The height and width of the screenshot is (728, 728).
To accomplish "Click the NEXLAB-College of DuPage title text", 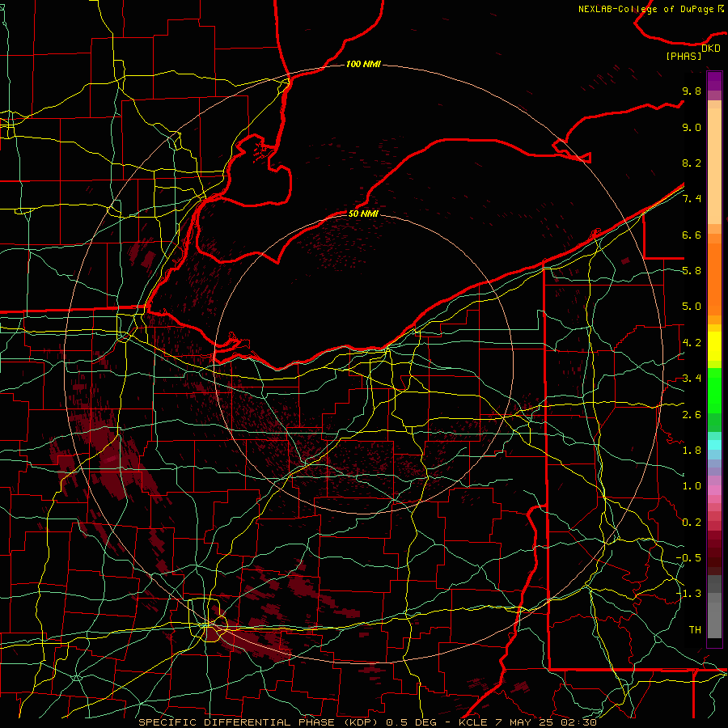I will click(651, 9).
